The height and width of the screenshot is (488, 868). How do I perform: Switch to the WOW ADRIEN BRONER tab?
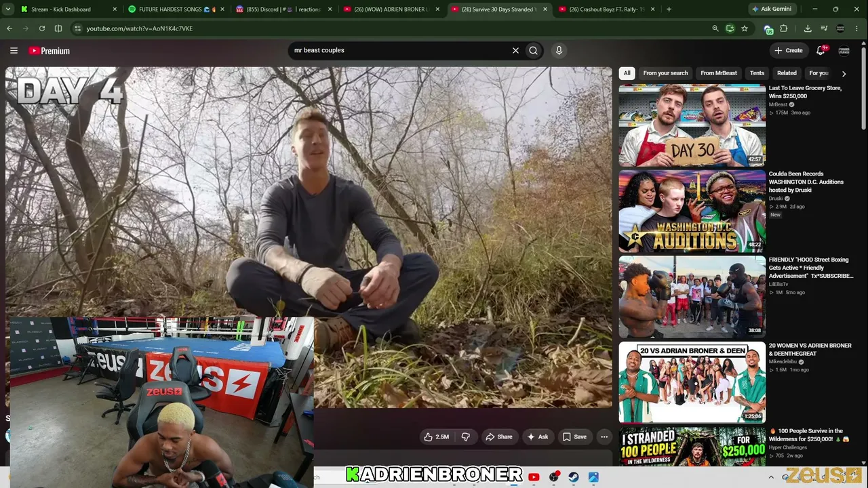[391, 9]
